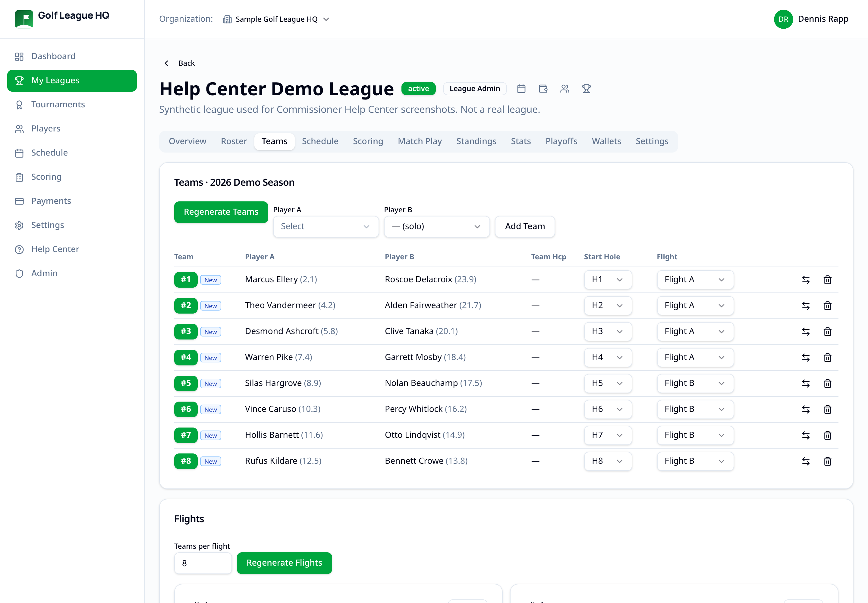Click the calendar icon beside League Admin
The height and width of the screenshot is (603, 868).
[x=521, y=88]
